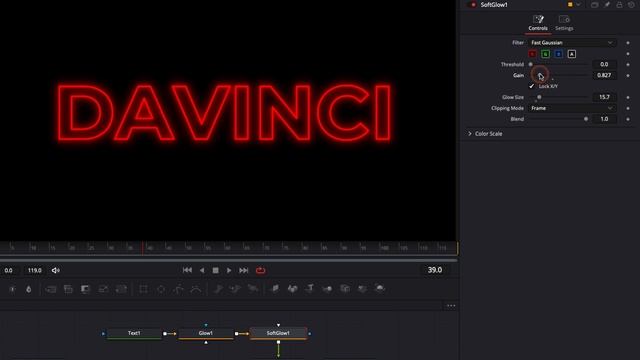
Task: Open the Clipping Mode dropdown showing Frame
Action: click(572, 108)
